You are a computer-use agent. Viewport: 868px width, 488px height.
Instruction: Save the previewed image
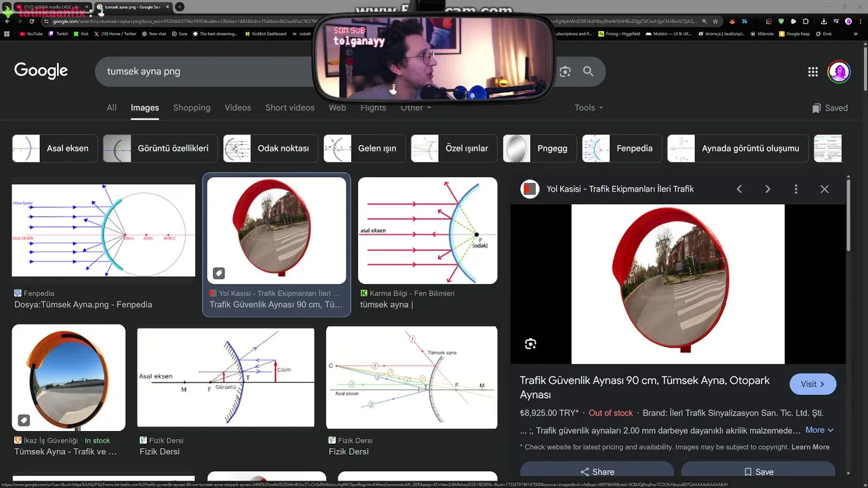click(x=758, y=472)
